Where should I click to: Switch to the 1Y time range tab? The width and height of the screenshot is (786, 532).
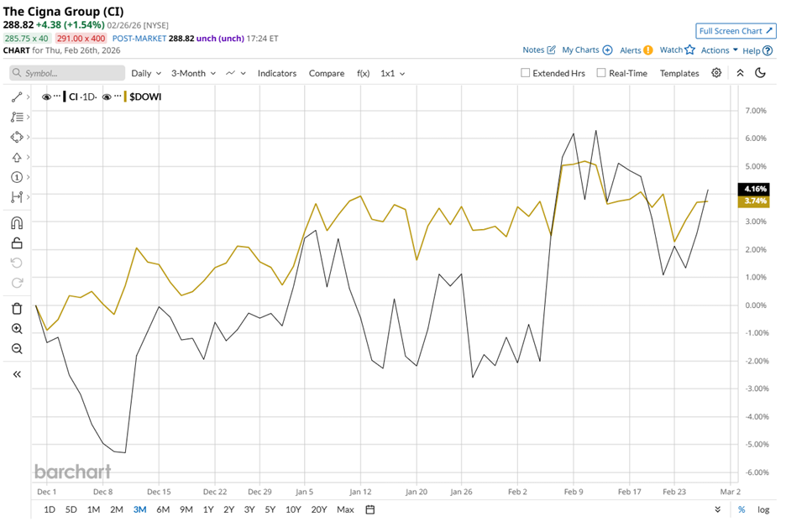(x=208, y=509)
